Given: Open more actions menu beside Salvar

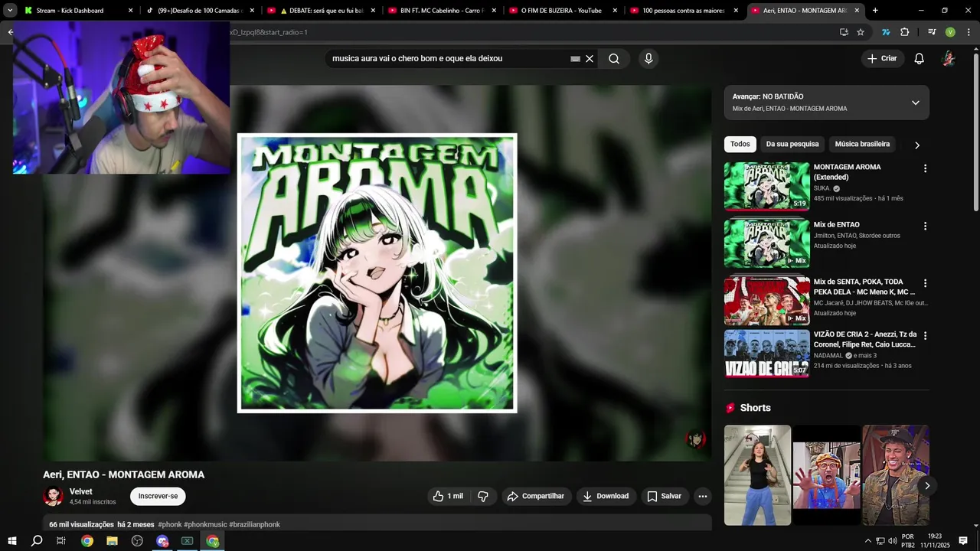Looking at the screenshot, I should [x=703, y=497].
